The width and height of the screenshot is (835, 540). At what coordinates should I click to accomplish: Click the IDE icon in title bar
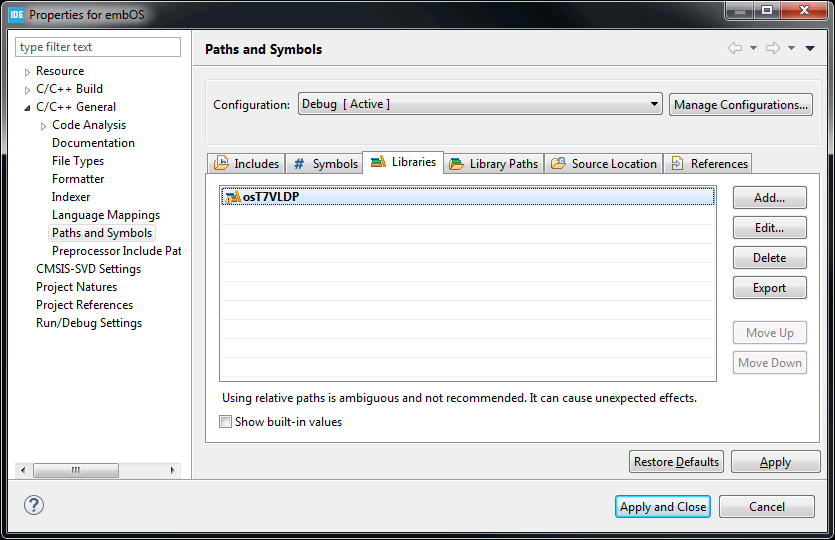pyautogui.click(x=16, y=15)
